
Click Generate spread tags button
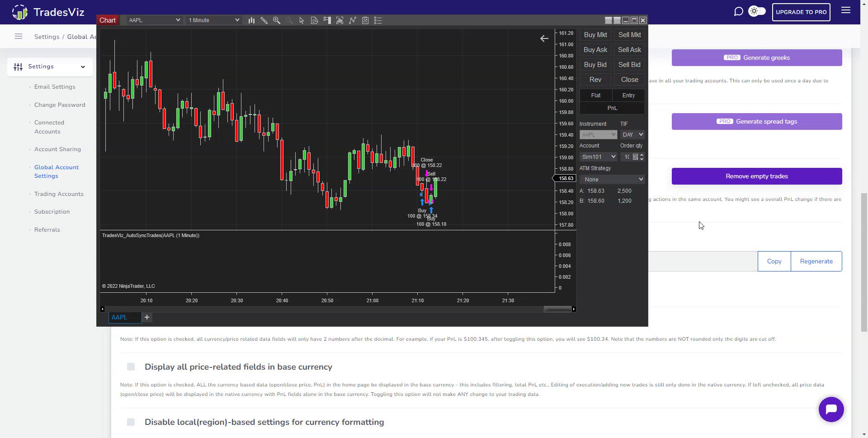point(757,122)
